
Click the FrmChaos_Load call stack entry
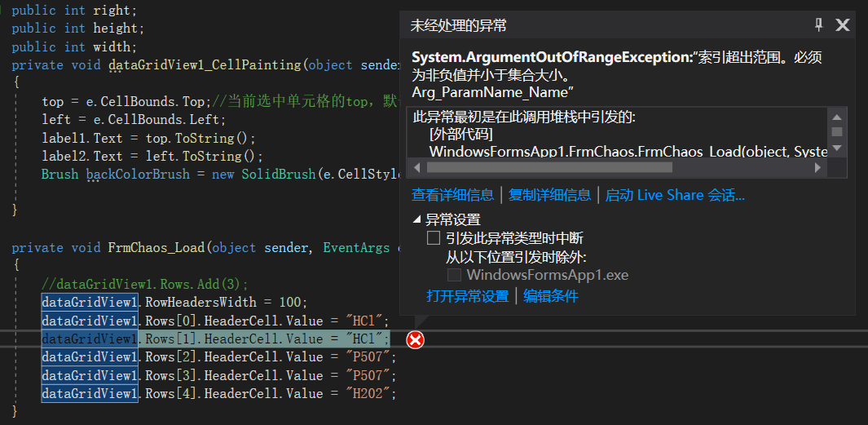[628, 151]
